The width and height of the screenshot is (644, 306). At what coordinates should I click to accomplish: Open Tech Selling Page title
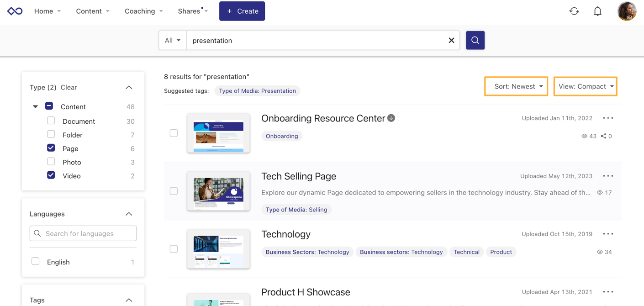click(x=299, y=176)
